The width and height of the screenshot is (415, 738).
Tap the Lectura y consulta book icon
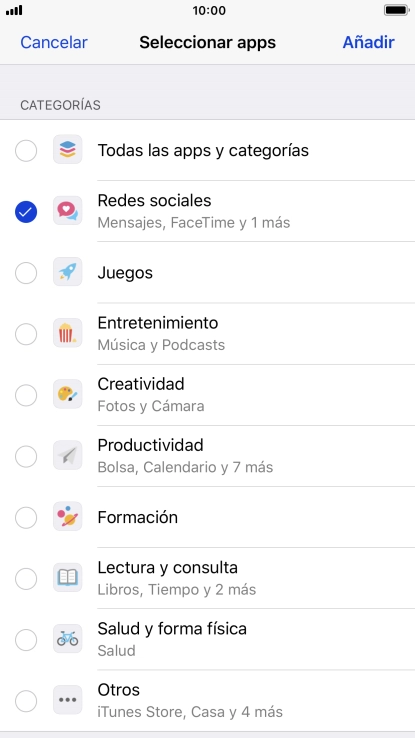(68, 578)
